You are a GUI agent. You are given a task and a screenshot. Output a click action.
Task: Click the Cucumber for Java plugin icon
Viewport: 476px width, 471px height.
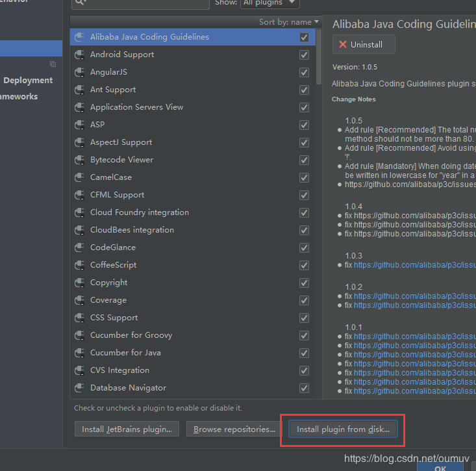pos(79,353)
